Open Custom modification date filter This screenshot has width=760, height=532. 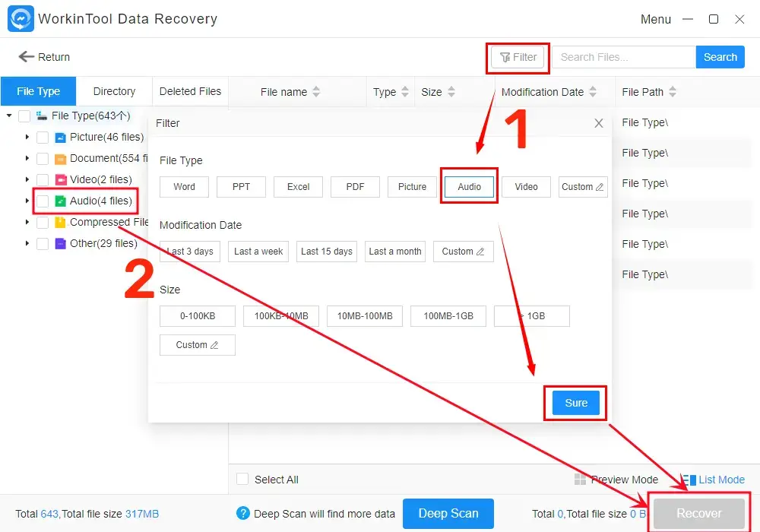pos(464,252)
